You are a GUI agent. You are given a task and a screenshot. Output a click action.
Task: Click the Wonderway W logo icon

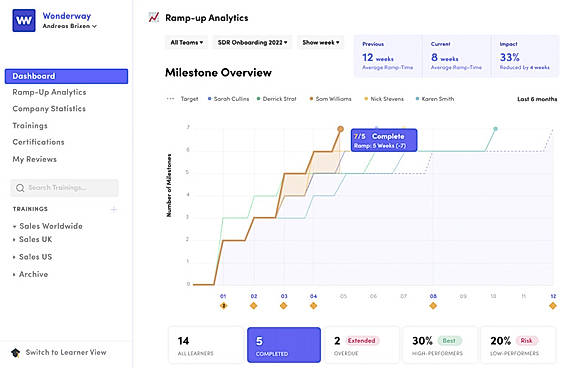coord(24,21)
